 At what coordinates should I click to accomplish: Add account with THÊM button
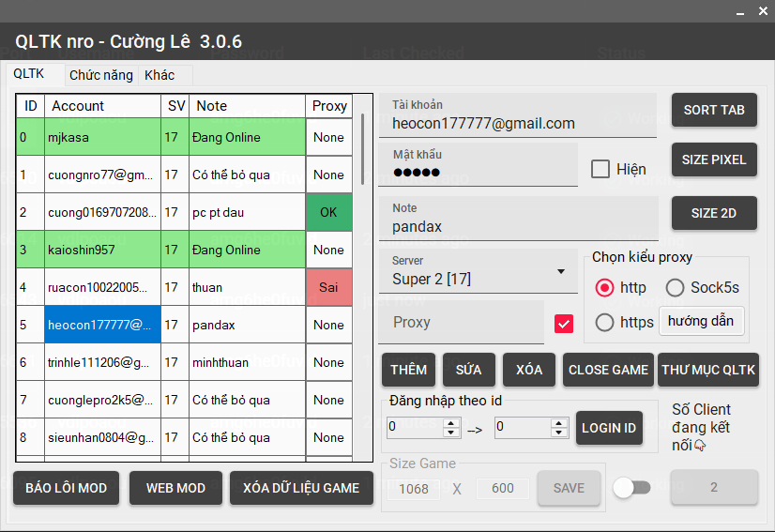409,370
